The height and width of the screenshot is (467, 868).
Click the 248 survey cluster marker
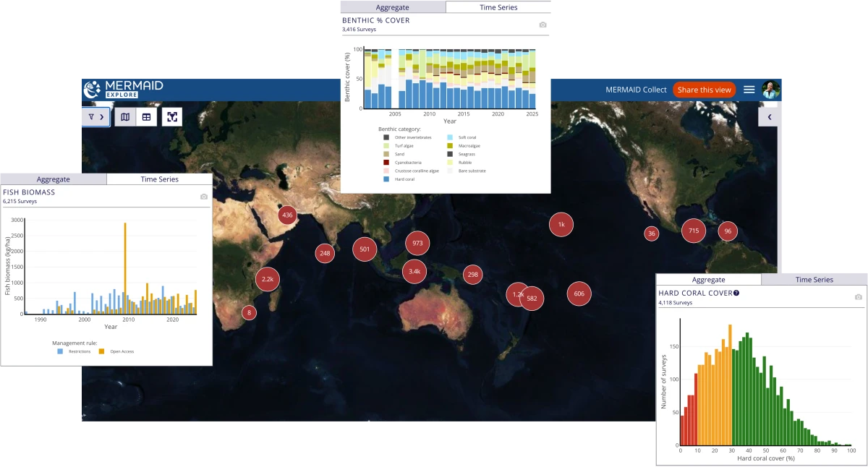tap(325, 253)
